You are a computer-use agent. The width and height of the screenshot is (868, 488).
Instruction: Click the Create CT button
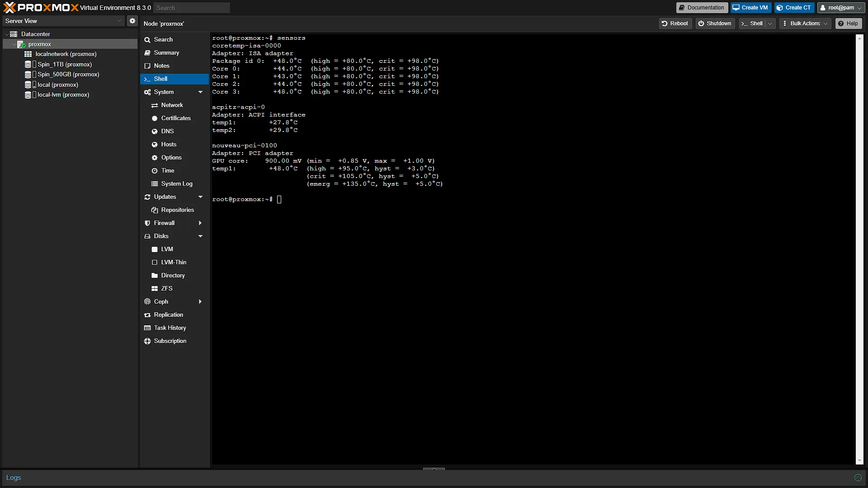[x=794, y=8]
